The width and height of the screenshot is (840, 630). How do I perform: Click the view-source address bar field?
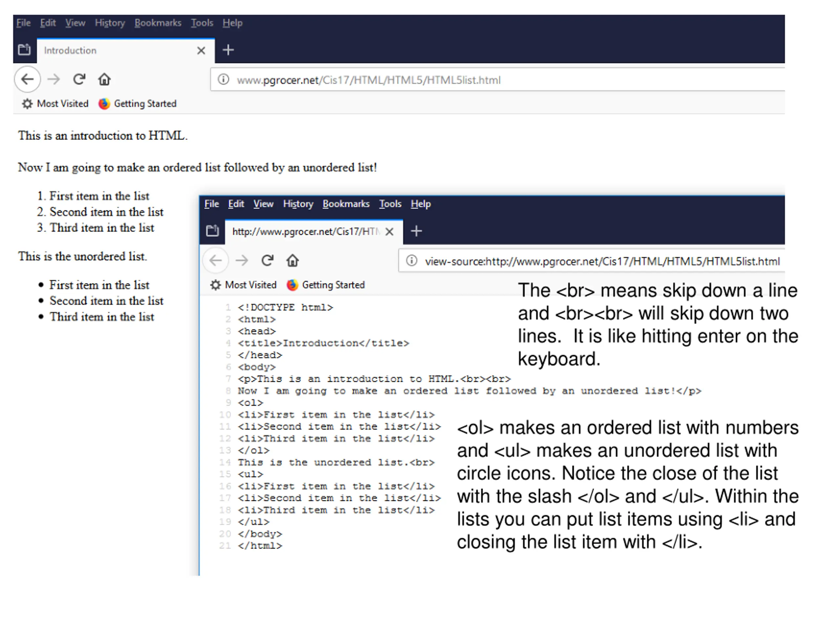click(592, 261)
